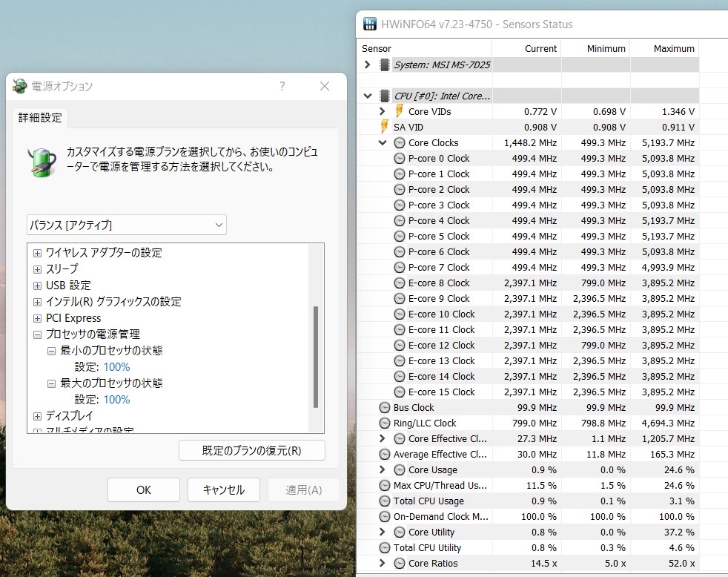
Task: Click the Current column header
Action: coord(526,48)
